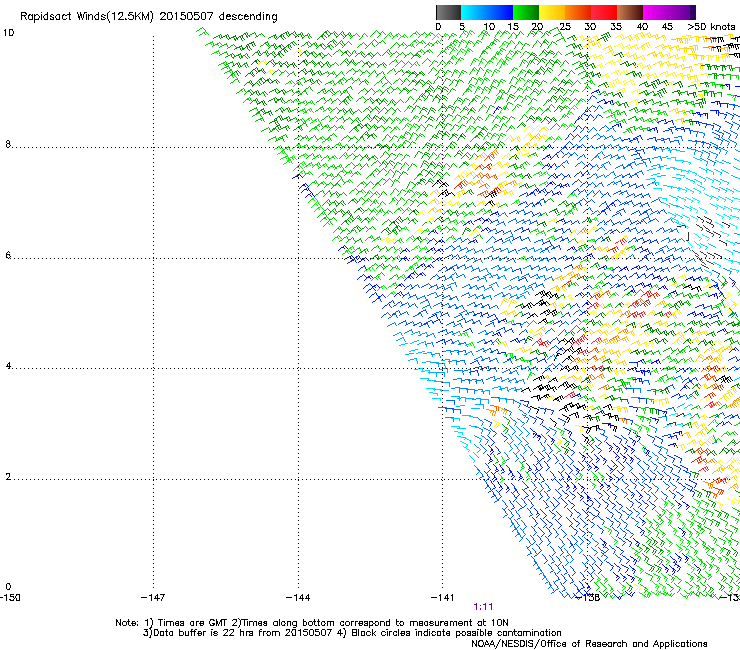Screen dimensions: 740x650
Task: Click the 'Note: 1) Times are GMT' line
Action: click(x=312, y=623)
